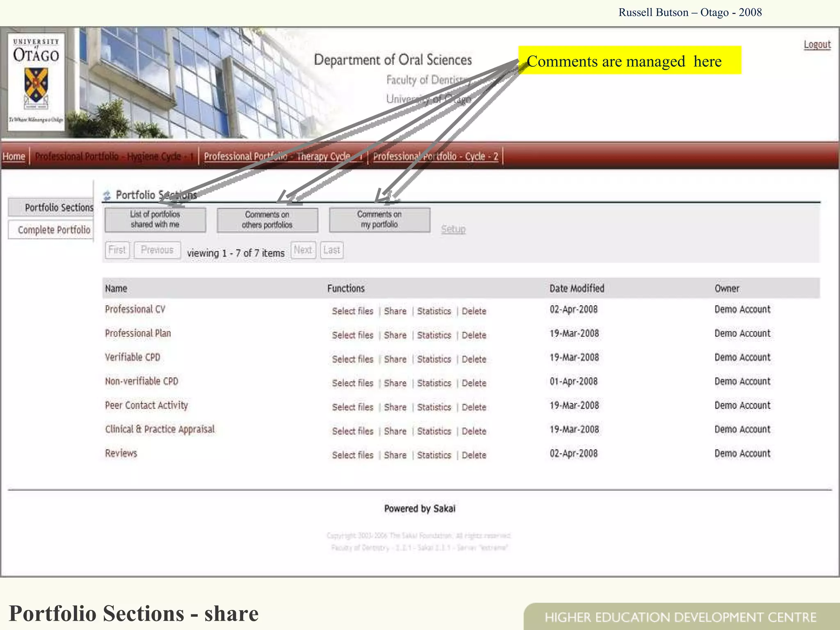Click the Setup link
The width and height of the screenshot is (840, 630).
(x=453, y=229)
